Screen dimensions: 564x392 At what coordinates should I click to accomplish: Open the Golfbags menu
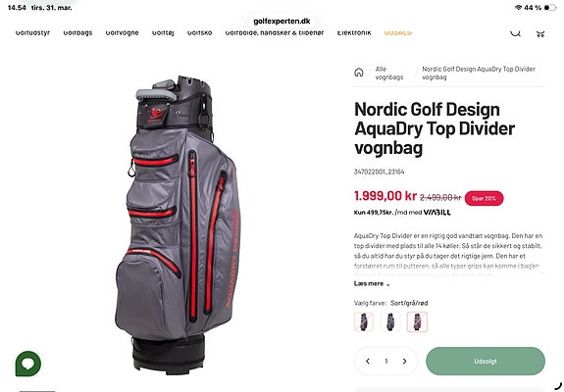click(77, 32)
